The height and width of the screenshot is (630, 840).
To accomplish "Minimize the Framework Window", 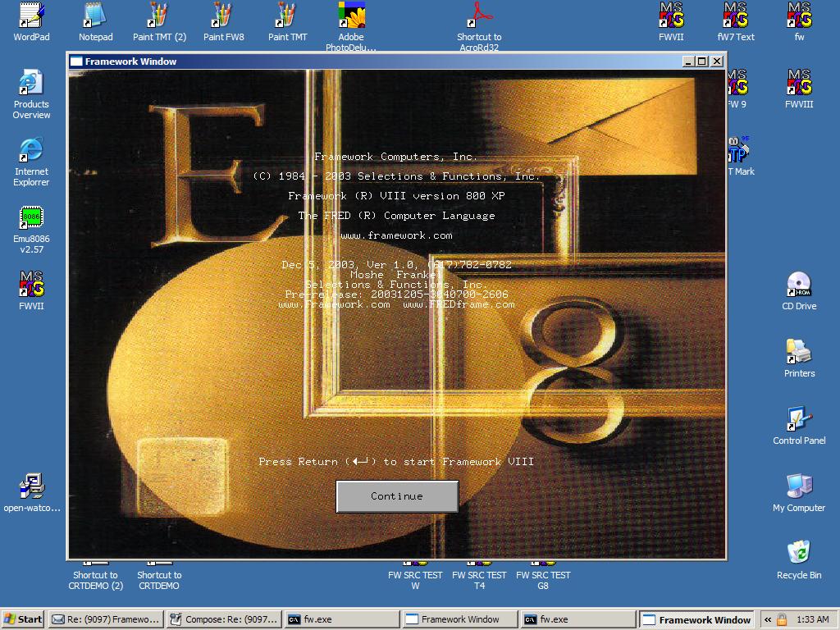I will [689, 62].
